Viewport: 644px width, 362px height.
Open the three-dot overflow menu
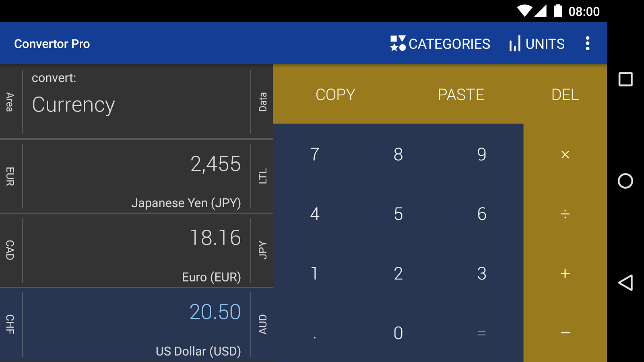point(588,43)
